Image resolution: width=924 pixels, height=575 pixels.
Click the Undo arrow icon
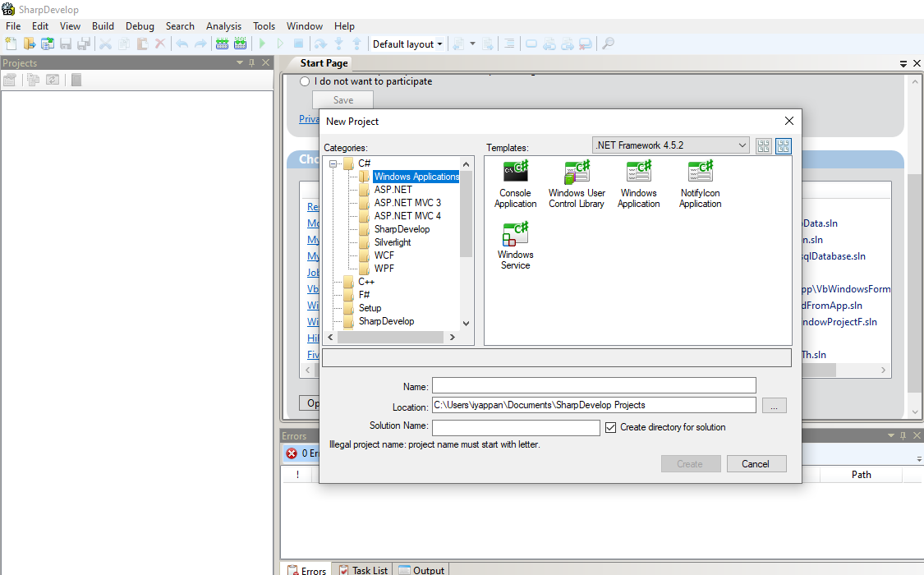(x=182, y=44)
